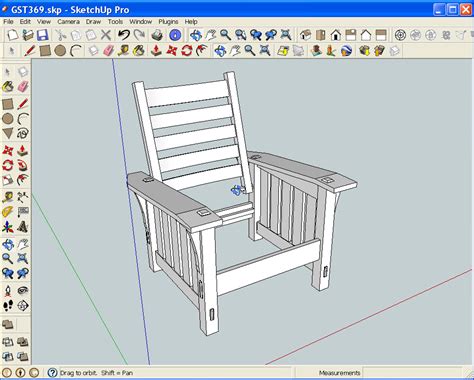Pick the Dimension tool
Image resolution: width=474 pixels, height=380 pixels.
23,197
